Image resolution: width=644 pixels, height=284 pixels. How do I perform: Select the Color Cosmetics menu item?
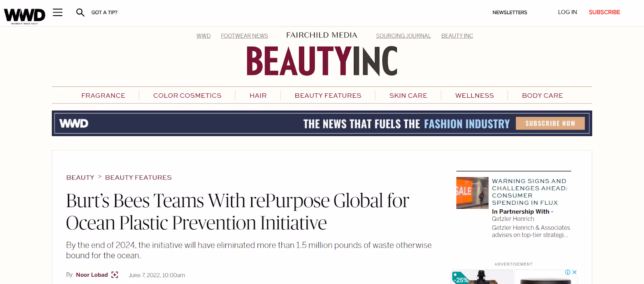(x=187, y=95)
